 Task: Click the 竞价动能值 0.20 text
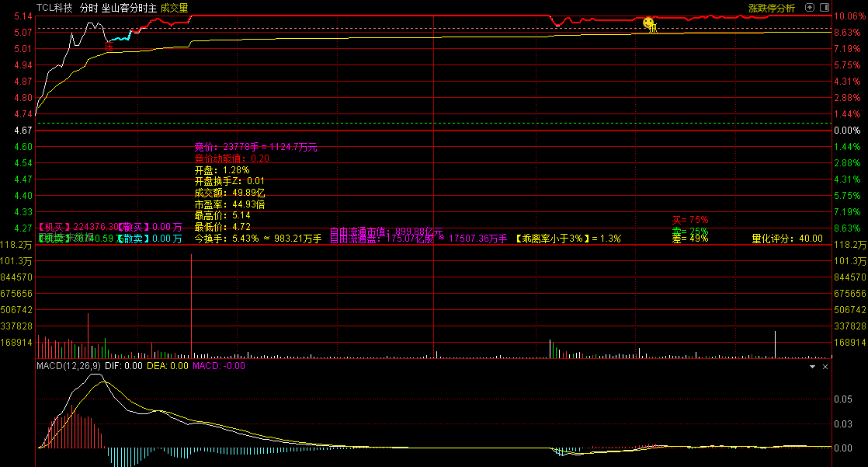click(x=232, y=159)
